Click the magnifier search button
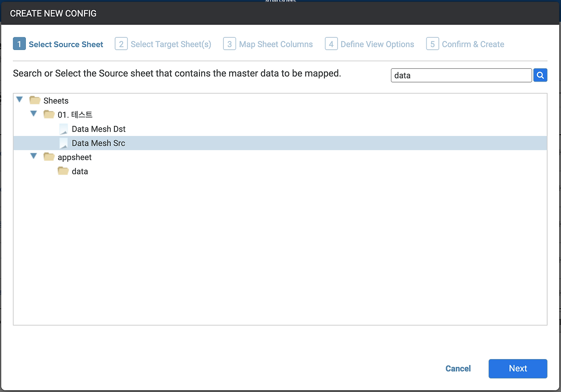This screenshot has height=392, width=561. point(540,75)
